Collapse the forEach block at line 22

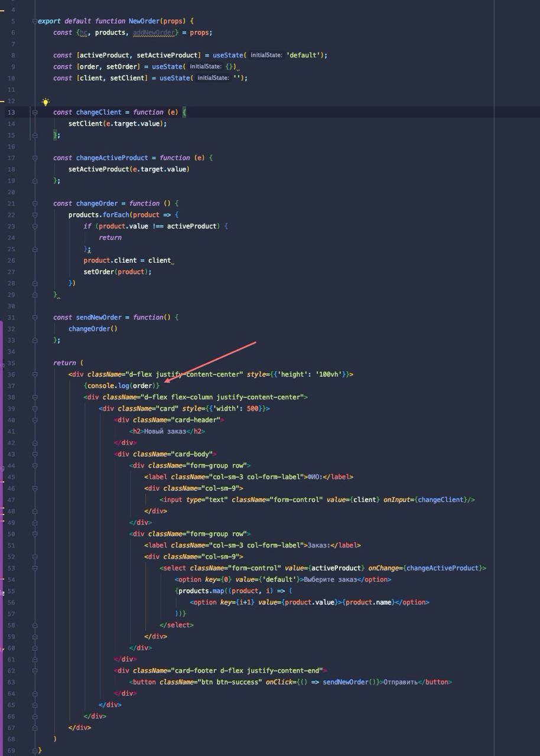tap(35, 215)
